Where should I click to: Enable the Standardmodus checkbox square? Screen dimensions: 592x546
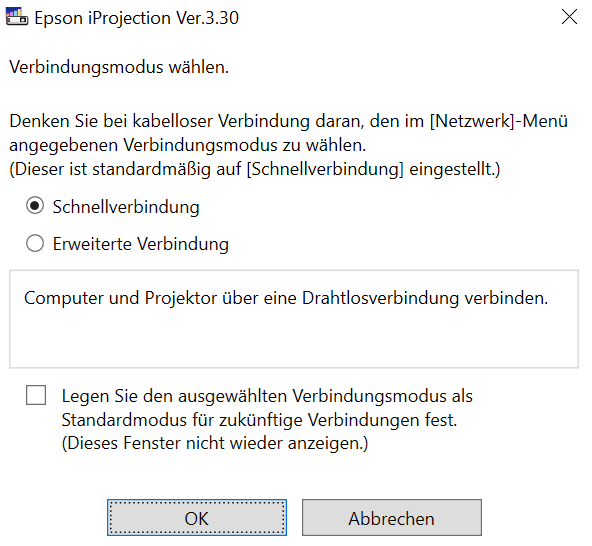(x=36, y=395)
